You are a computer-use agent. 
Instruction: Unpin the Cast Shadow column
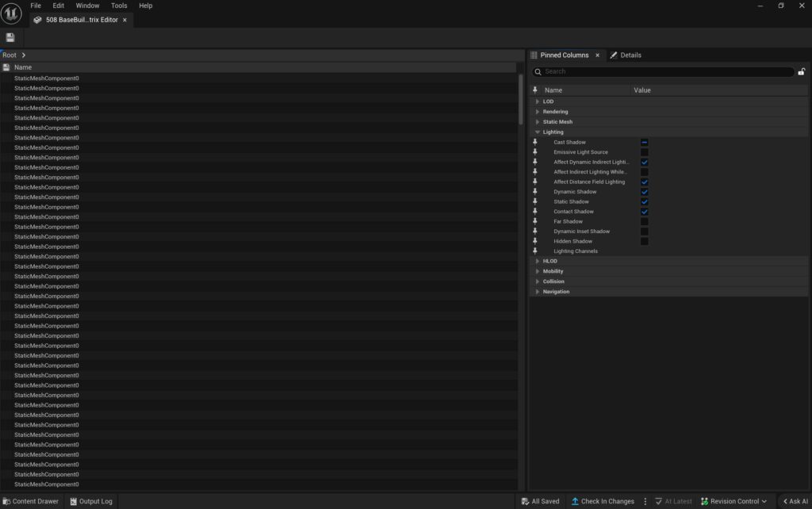click(535, 142)
